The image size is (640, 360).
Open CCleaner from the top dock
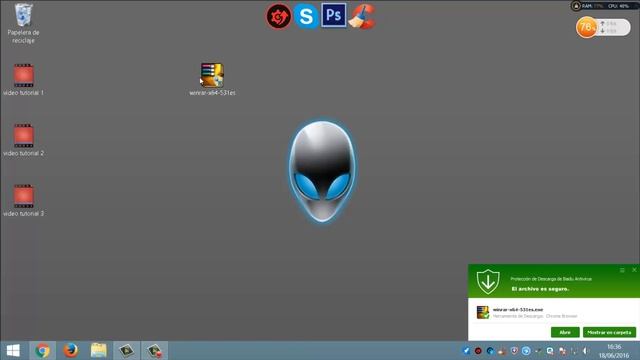pos(362,16)
